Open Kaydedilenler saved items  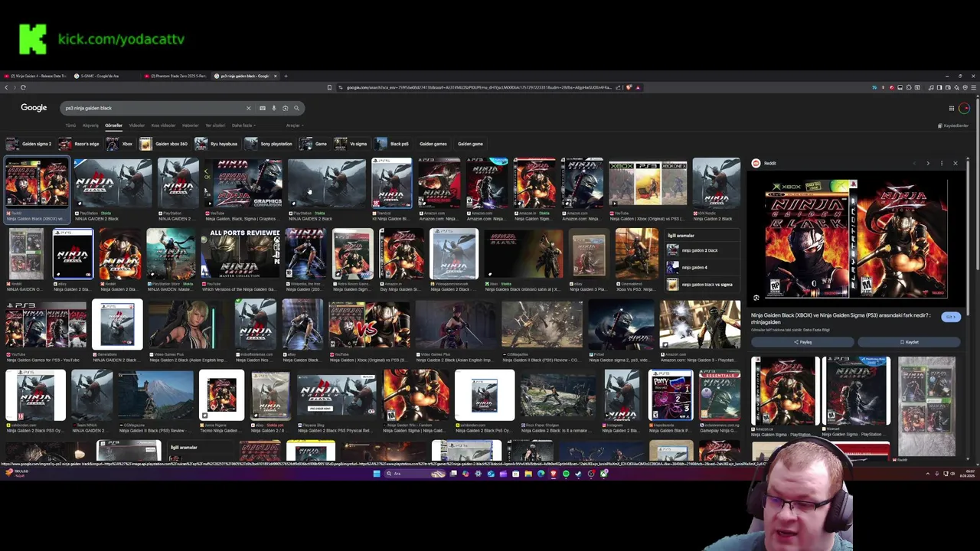[953, 126]
